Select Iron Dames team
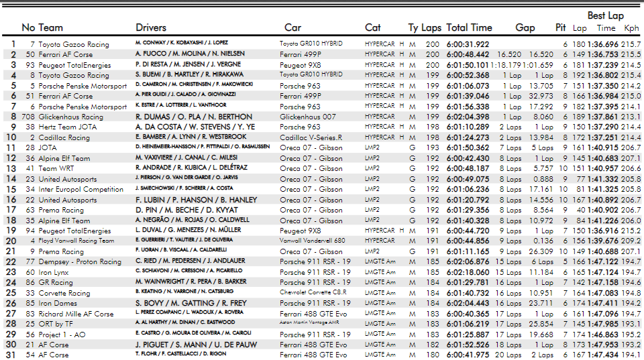644x360 pixels. [x=58, y=304]
